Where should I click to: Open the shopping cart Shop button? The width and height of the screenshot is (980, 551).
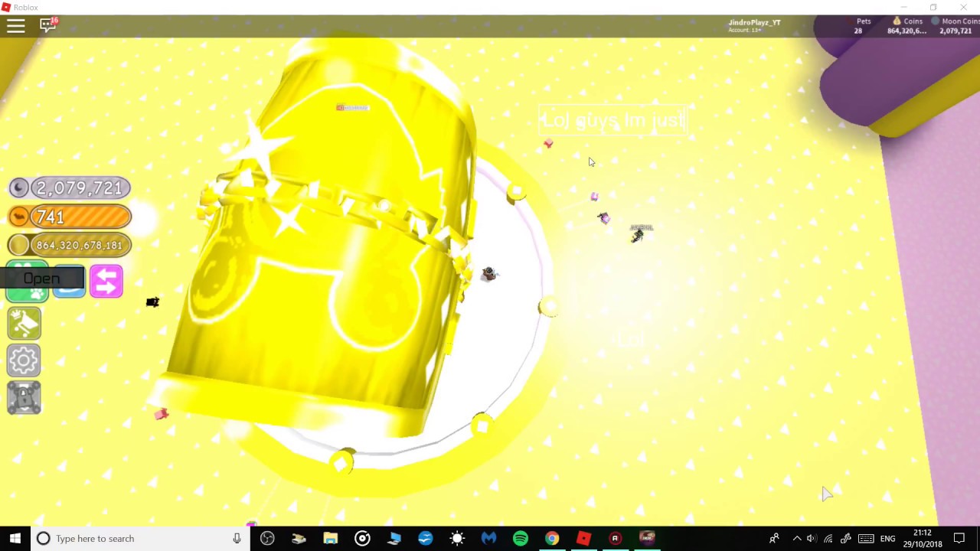[24, 323]
